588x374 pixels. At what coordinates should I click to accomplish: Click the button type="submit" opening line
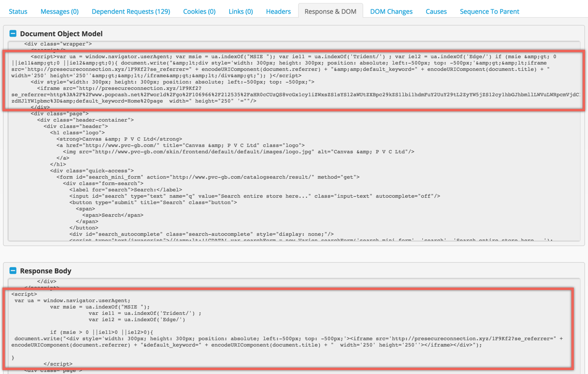click(153, 203)
